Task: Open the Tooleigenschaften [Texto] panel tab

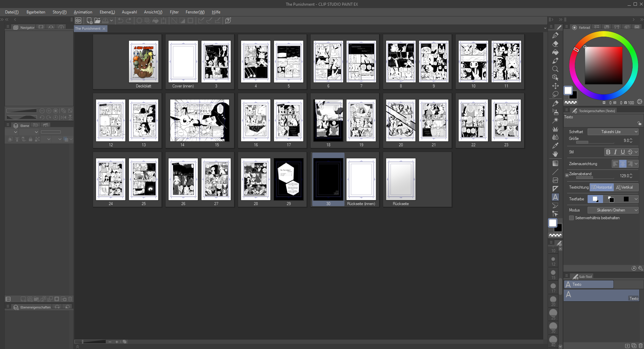Action: pos(594,111)
